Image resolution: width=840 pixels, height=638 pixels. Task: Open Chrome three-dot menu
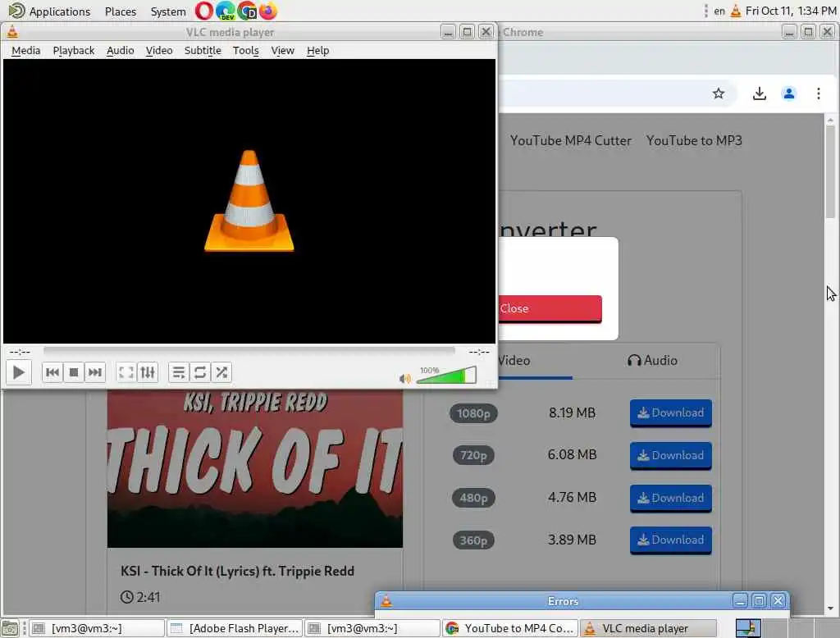(818, 93)
